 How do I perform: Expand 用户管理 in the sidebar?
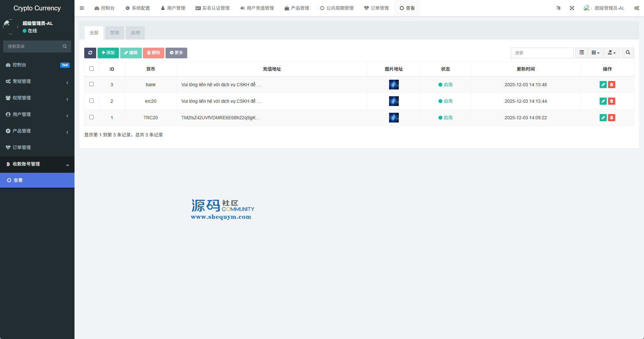point(37,114)
